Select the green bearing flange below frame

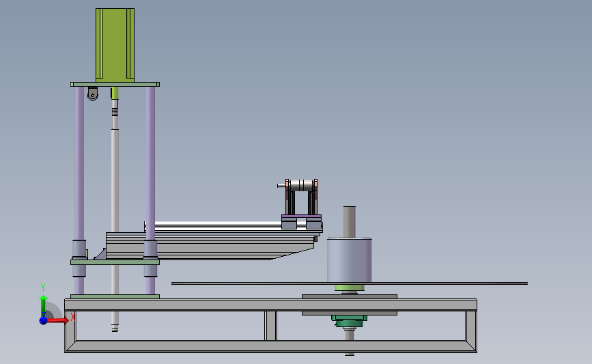click(x=349, y=322)
